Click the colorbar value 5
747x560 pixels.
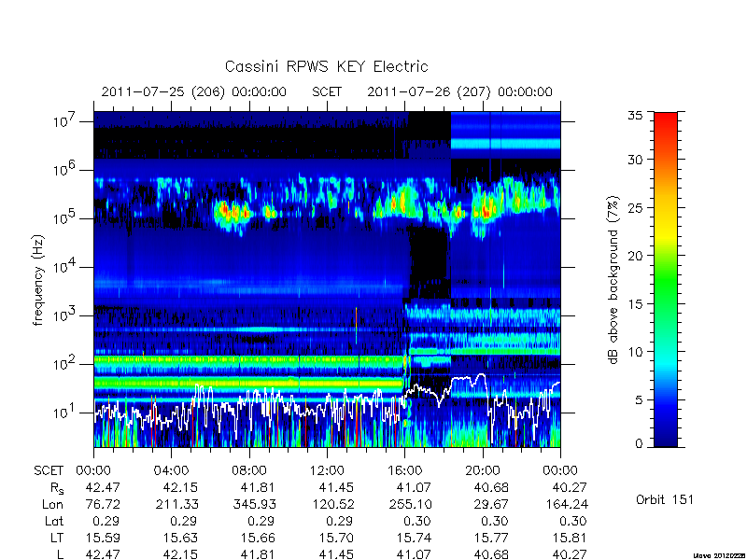click(639, 399)
